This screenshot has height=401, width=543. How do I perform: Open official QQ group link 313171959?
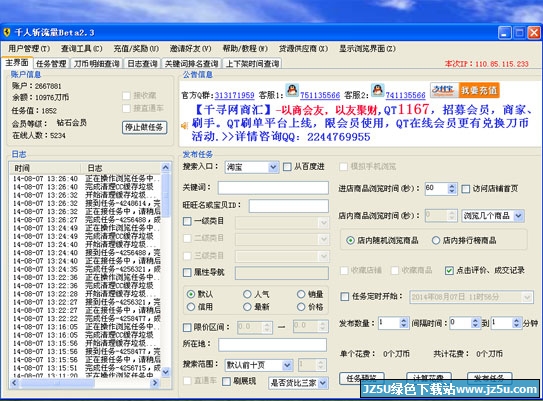click(234, 95)
